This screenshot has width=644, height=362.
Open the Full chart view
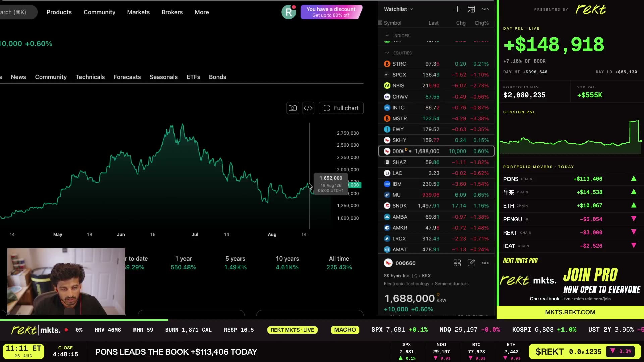(x=341, y=108)
